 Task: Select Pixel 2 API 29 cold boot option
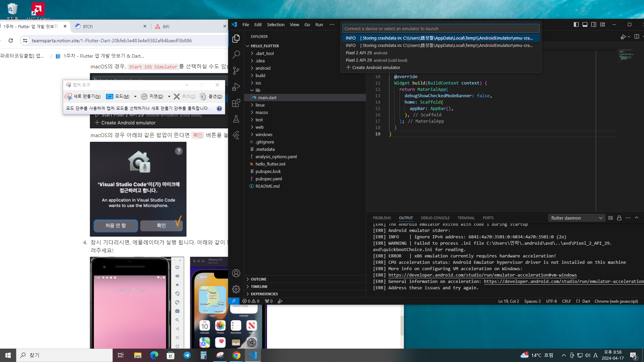click(x=441, y=60)
